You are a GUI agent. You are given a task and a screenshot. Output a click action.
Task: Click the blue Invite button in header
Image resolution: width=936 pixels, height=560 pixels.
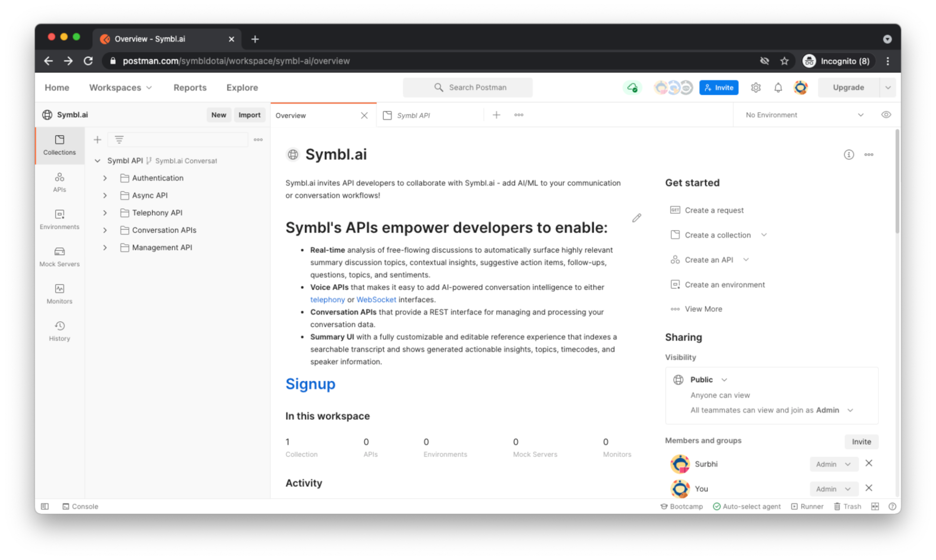(719, 88)
